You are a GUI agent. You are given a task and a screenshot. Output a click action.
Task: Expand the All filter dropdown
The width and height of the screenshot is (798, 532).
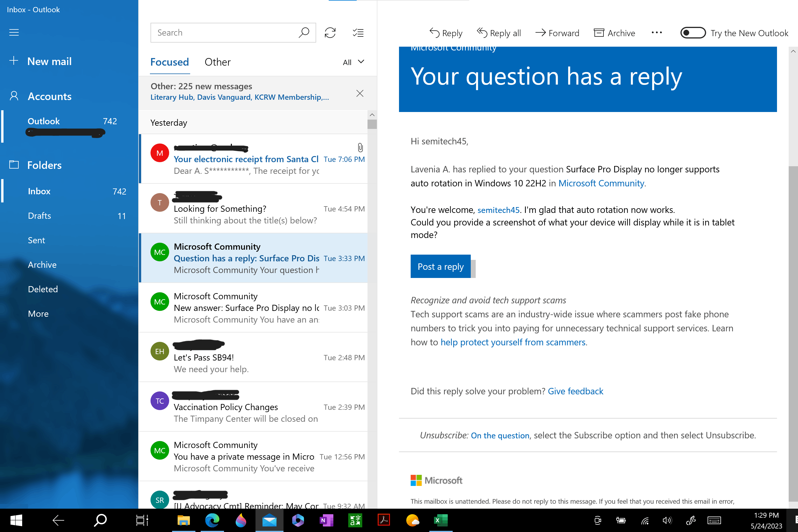(353, 62)
